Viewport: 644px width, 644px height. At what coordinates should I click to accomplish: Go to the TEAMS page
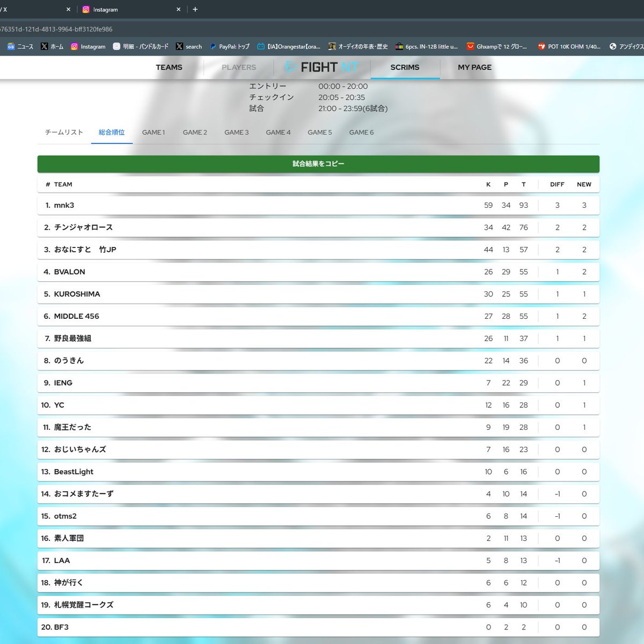pos(169,67)
